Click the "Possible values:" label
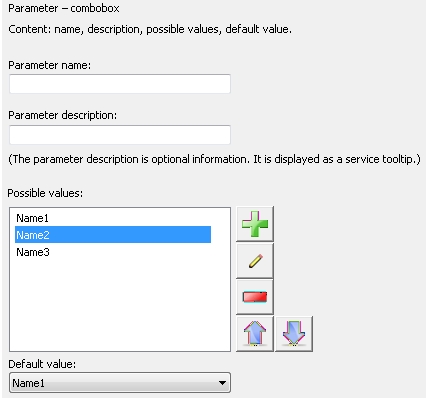Viewport: 426px width, 398px height. 45,193
